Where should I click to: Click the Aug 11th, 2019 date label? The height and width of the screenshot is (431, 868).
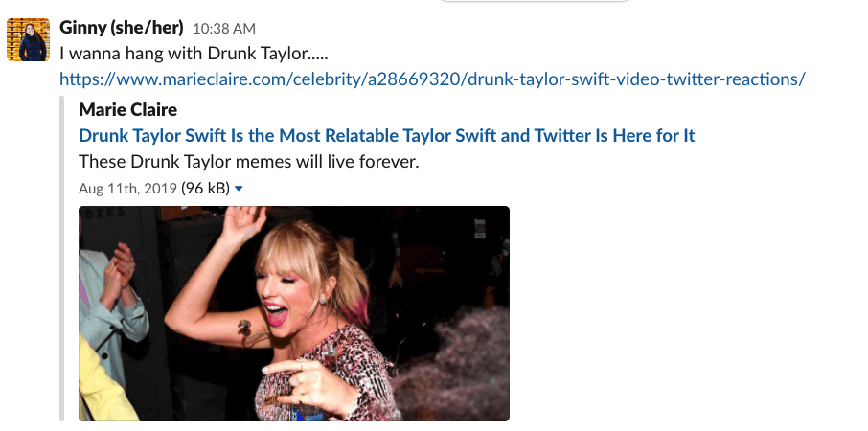[127, 189]
